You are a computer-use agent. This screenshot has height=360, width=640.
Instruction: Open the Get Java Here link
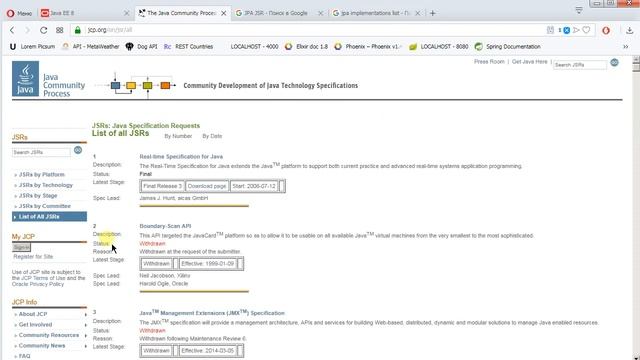tap(529, 62)
